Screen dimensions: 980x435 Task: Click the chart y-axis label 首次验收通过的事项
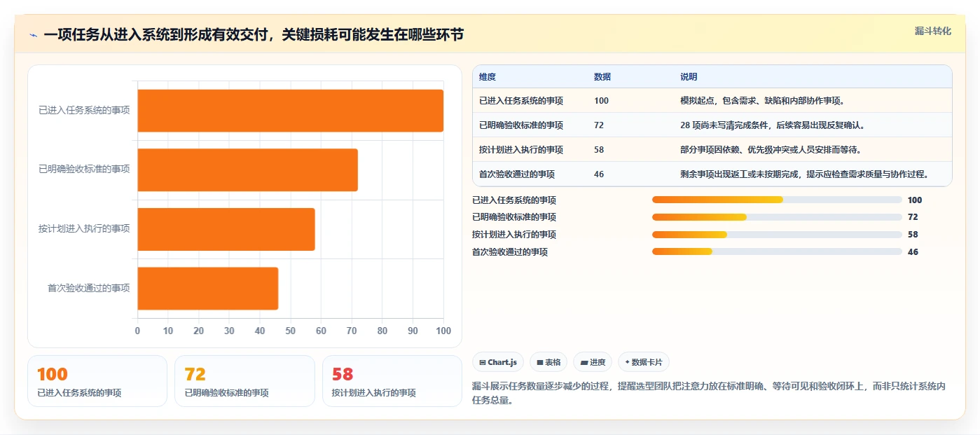click(x=89, y=288)
